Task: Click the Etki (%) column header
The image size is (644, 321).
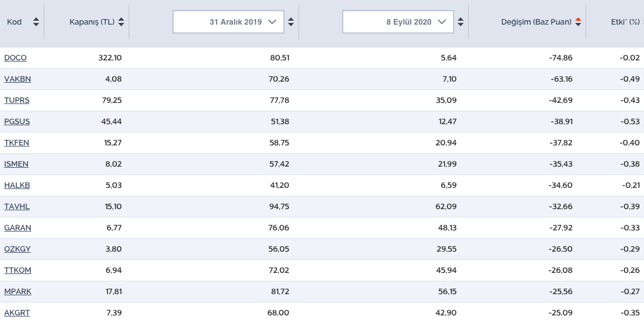Action: pos(625,22)
